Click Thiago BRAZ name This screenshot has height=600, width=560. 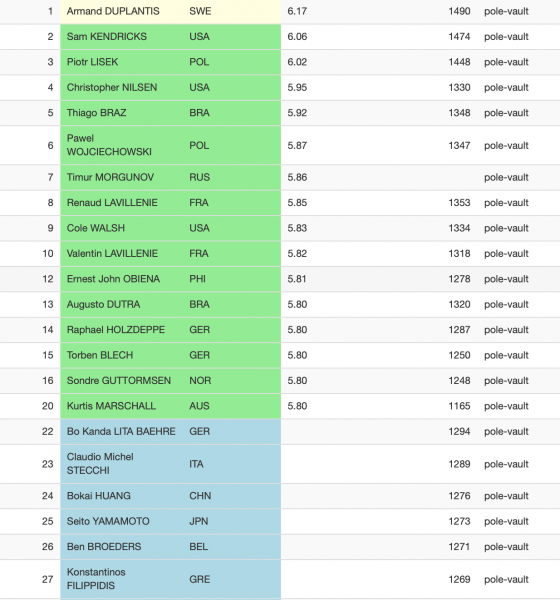click(x=96, y=113)
